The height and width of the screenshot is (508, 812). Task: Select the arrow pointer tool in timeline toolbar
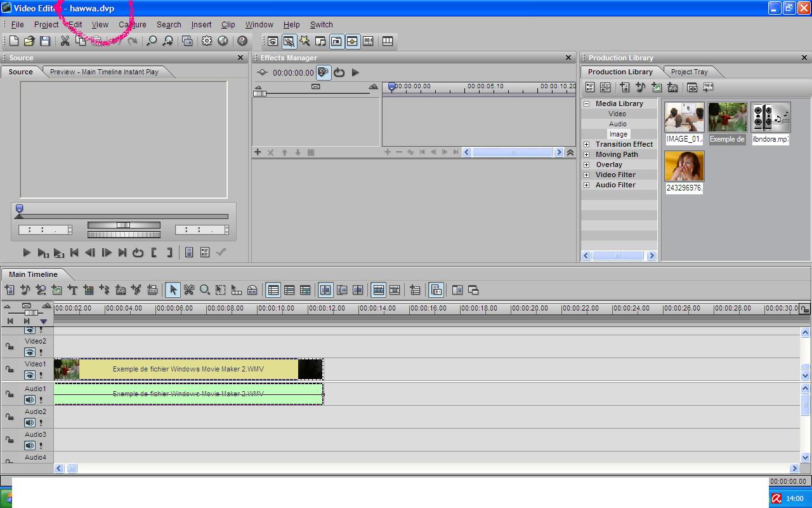click(x=173, y=290)
